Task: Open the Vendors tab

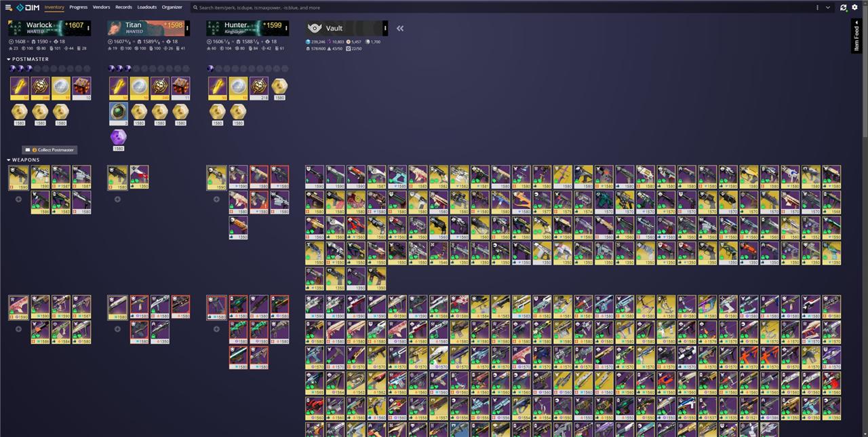Action: [x=101, y=7]
